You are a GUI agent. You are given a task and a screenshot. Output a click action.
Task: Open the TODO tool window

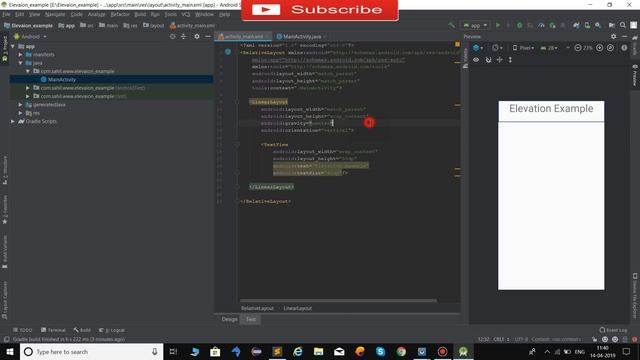22,330
